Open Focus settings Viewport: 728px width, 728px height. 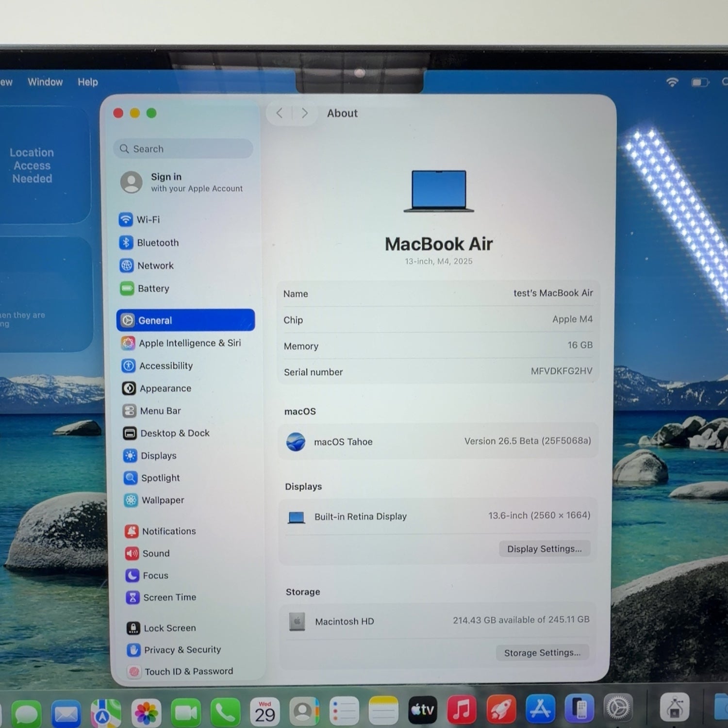[x=192, y=576]
